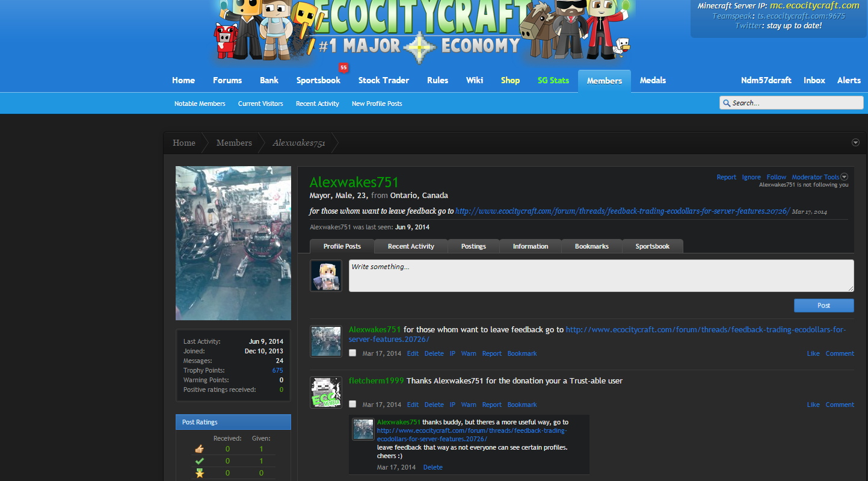Open the Current Visitors link
Screen dimensions: 868x481
pyautogui.click(x=260, y=104)
